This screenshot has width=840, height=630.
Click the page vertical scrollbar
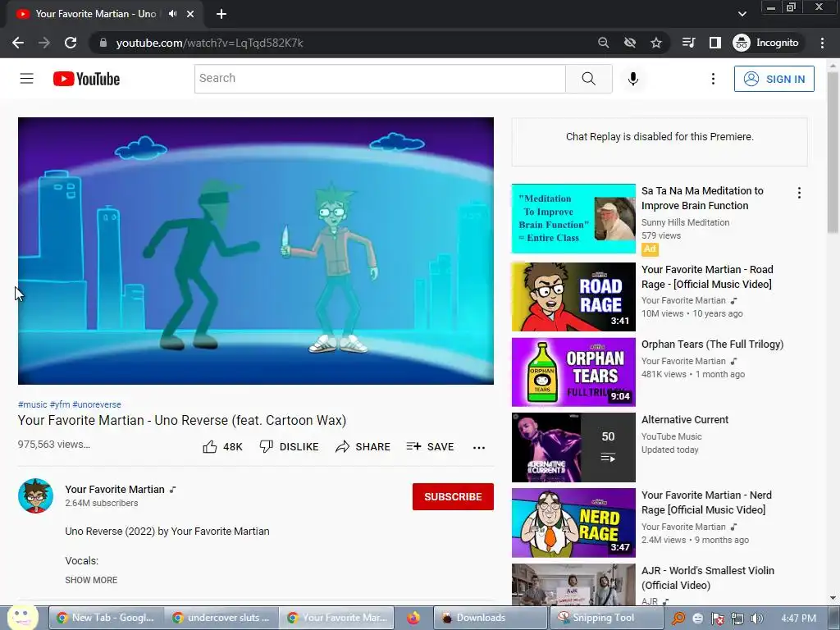click(833, 153)
